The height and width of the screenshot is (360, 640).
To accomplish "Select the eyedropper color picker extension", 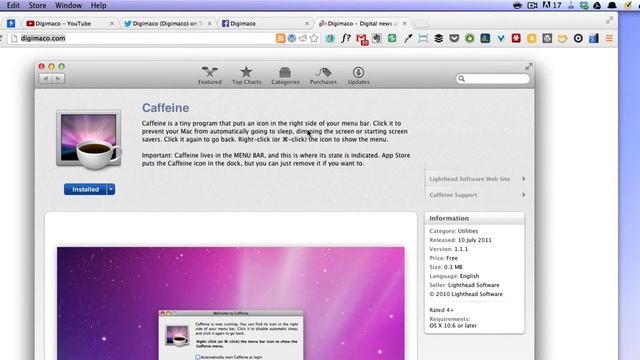I will (x=407, y=38).
